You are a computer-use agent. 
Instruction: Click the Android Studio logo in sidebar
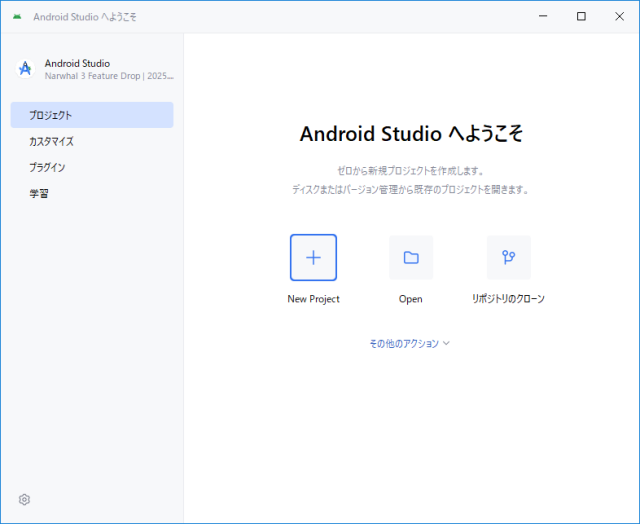point(25,69)
